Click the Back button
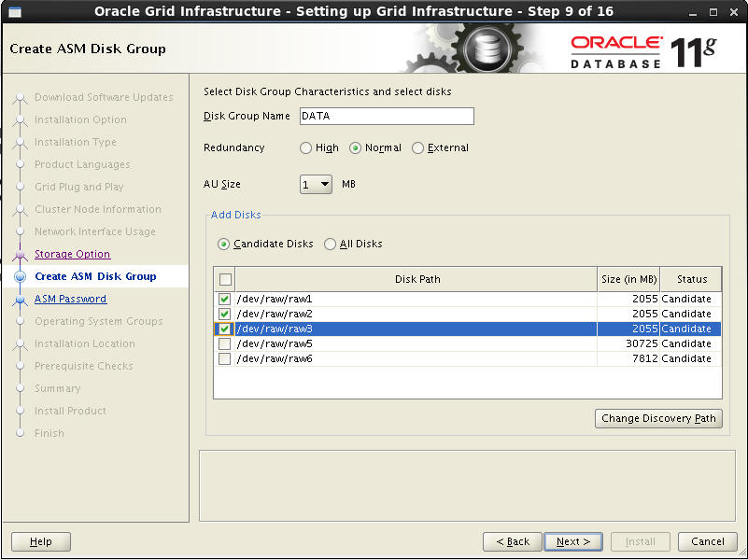The image size is (748, 560). click(513, 541)
